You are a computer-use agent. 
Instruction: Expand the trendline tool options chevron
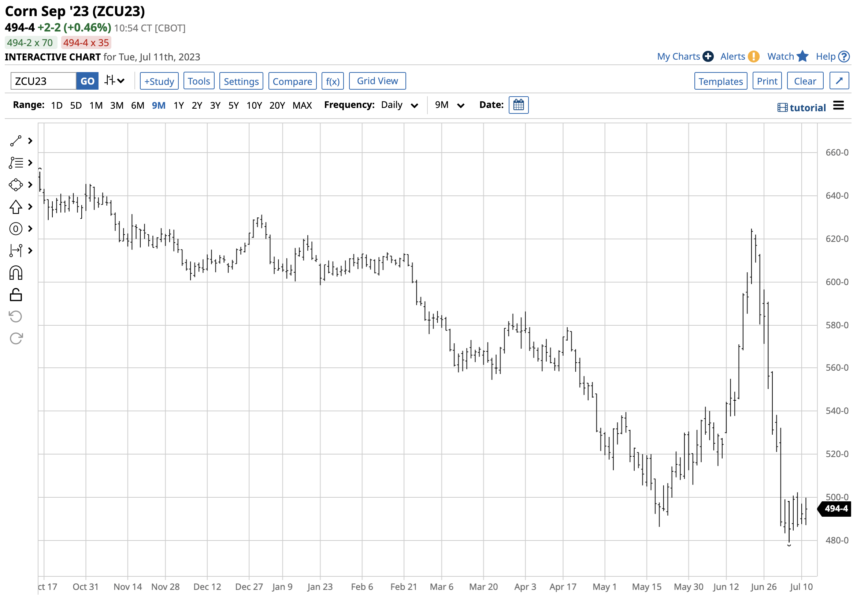31,141
